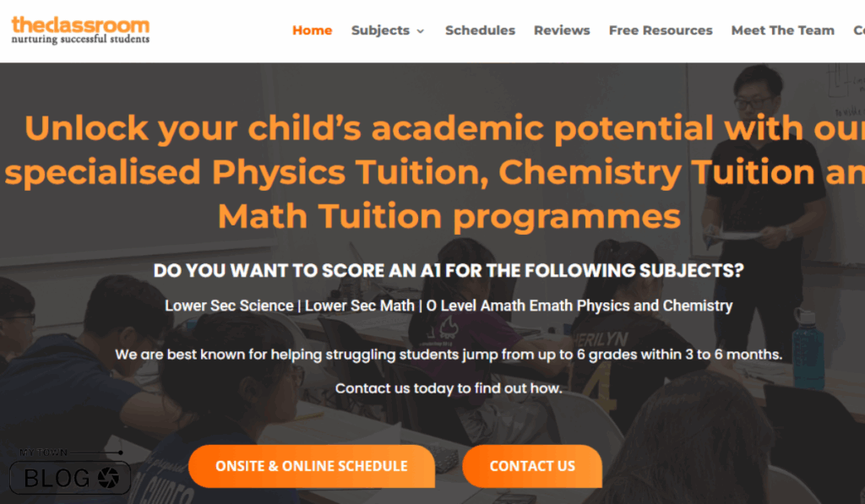Screen dimensions: 865x504
Task: Go to the Home nav tab
Action: pyautogui.click(x=312, y=30)
